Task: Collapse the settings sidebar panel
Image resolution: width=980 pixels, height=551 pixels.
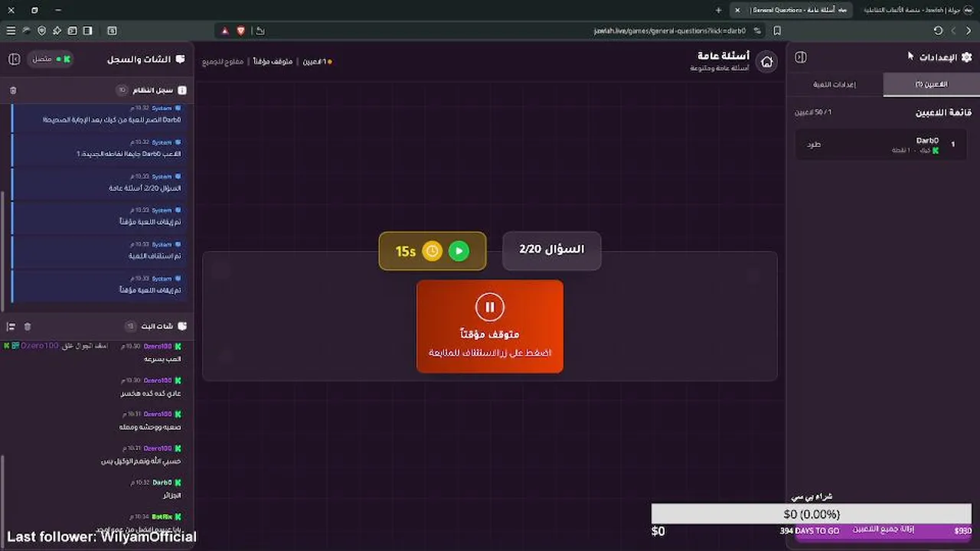Action: [801, 57]
